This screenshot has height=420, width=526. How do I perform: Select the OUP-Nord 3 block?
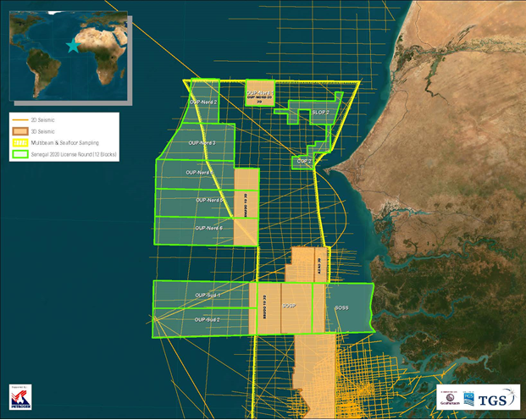pos(202,143)
